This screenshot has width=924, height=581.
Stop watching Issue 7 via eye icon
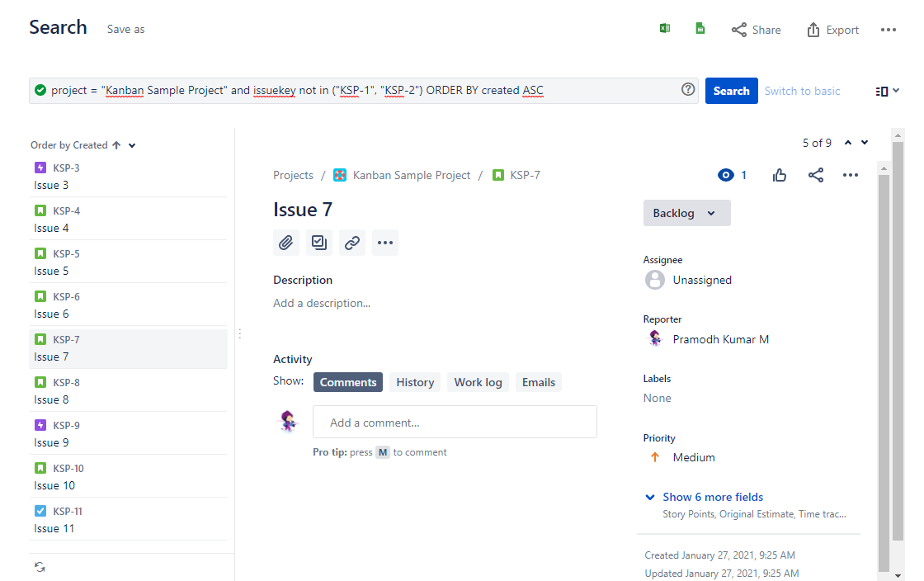point(725,175)
